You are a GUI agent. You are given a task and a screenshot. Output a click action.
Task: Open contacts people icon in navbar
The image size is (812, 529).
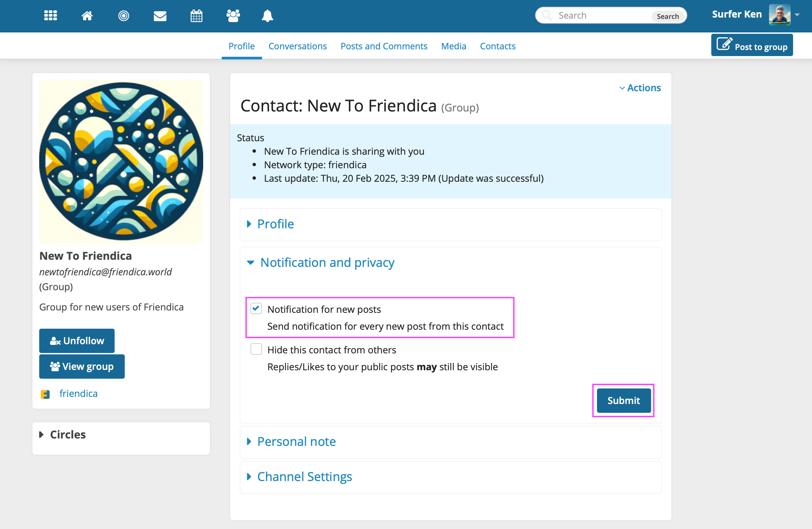point(233,16)
